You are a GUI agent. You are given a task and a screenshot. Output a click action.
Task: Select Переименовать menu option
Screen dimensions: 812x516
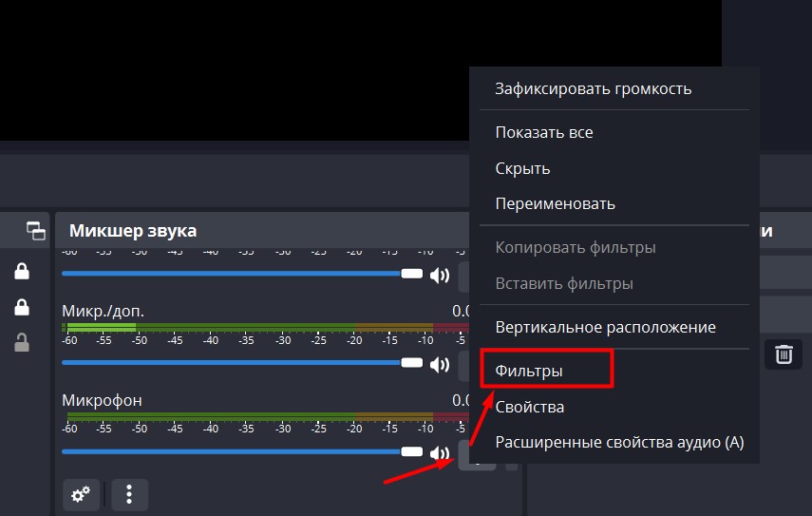(x=555, y=203)
